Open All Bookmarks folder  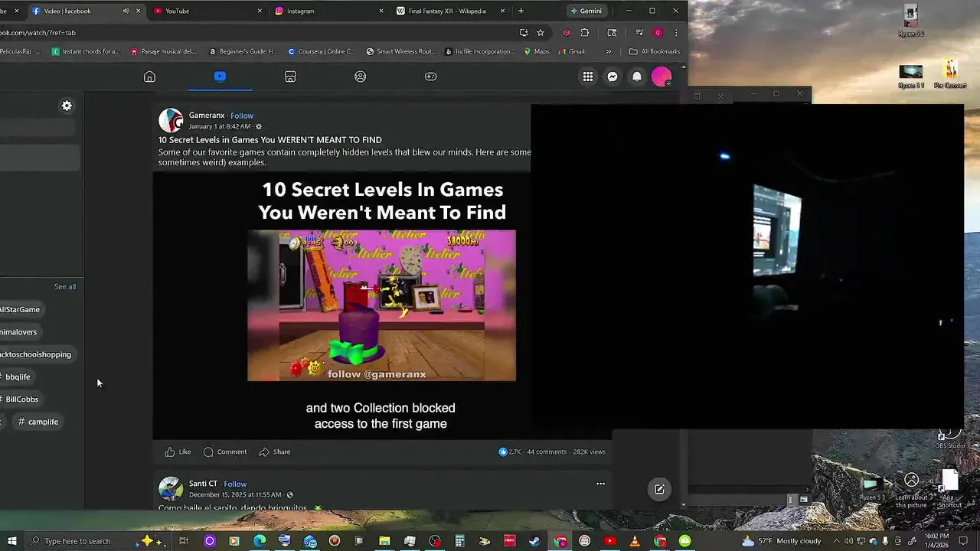point(655,51)
